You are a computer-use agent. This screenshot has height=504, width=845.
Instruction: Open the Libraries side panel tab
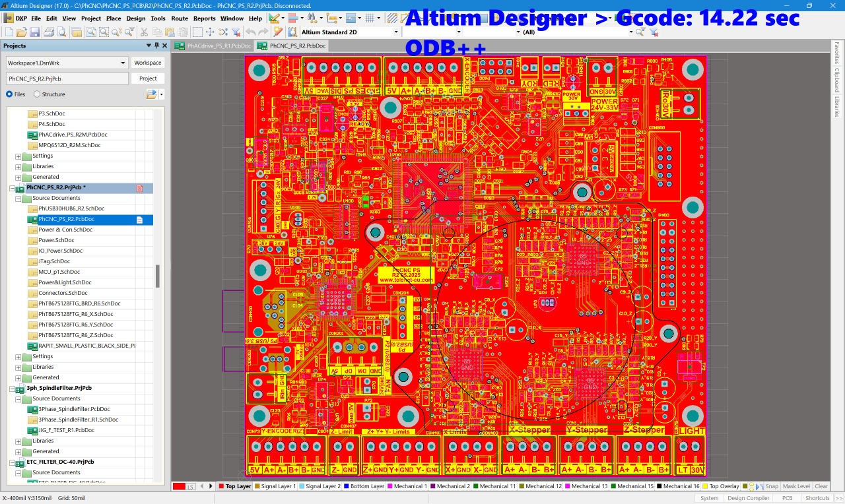pyautogui.click(x=837, y=106)
